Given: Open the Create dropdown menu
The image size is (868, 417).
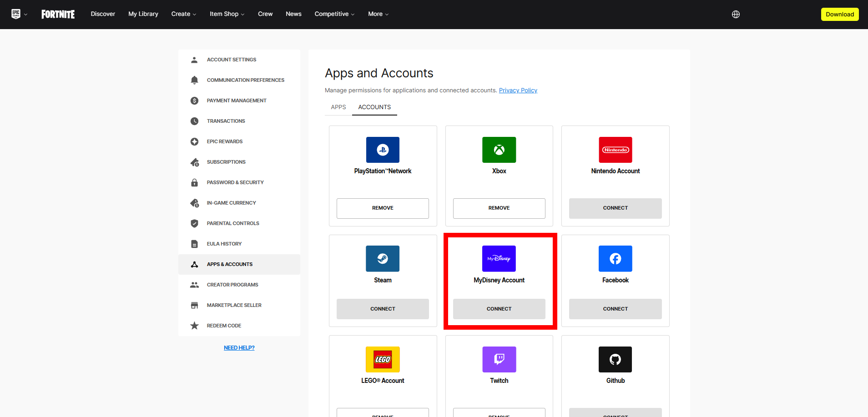Looking at the screenshot, I should [183, 14].
